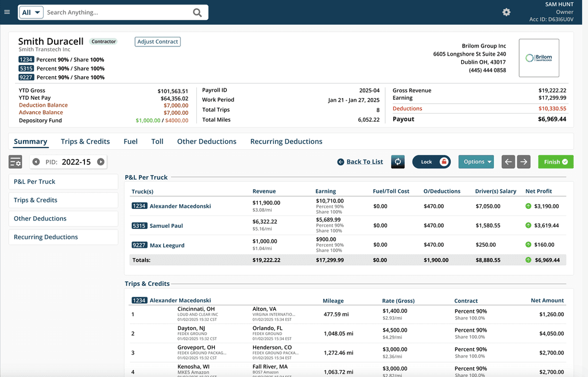Toggle the Lock state for this payroll
Viewport: 588px width, 377px height.
(x=431, y=162)
